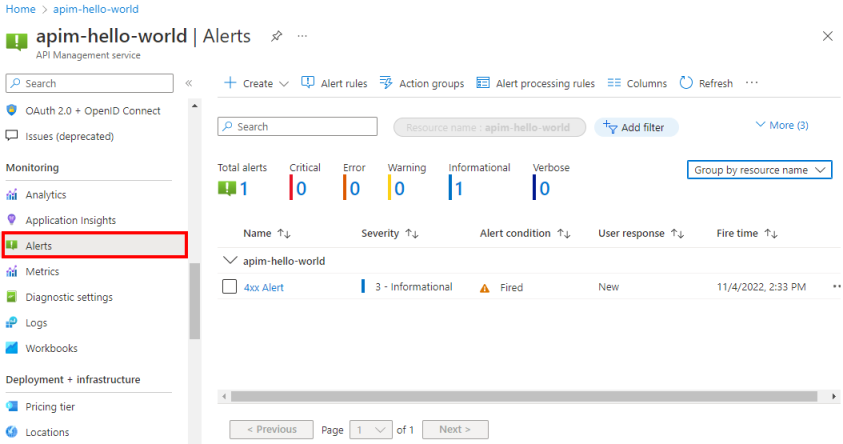Sort alerts by Name column
The image size is (843, 444).
[267, 233]
